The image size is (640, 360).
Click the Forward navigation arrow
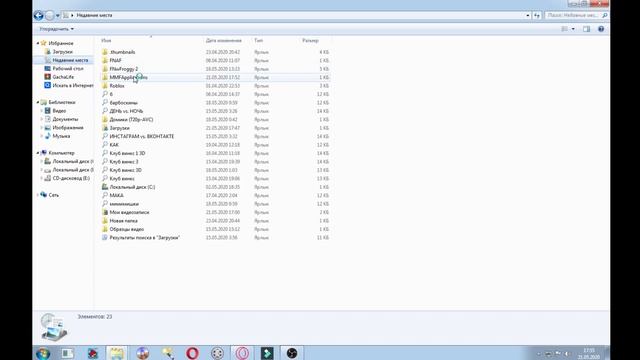click(49, 16)
